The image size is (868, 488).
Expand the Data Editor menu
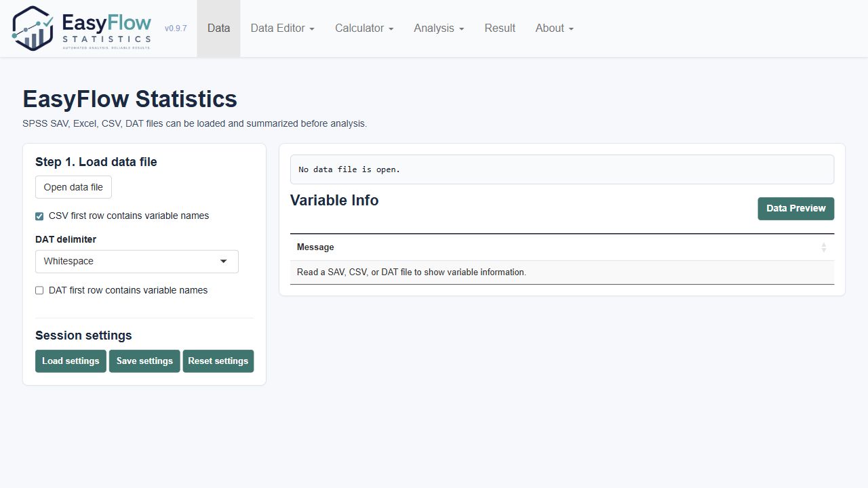282,28
